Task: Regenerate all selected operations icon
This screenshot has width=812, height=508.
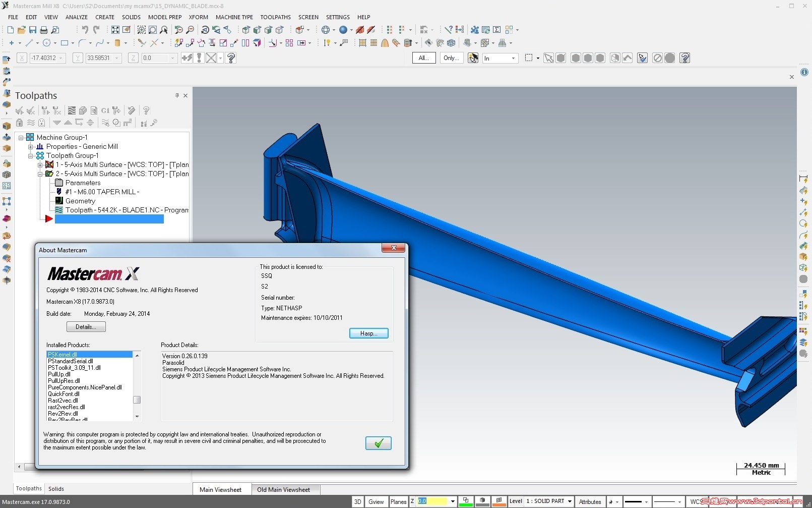Action: [45, 110]
